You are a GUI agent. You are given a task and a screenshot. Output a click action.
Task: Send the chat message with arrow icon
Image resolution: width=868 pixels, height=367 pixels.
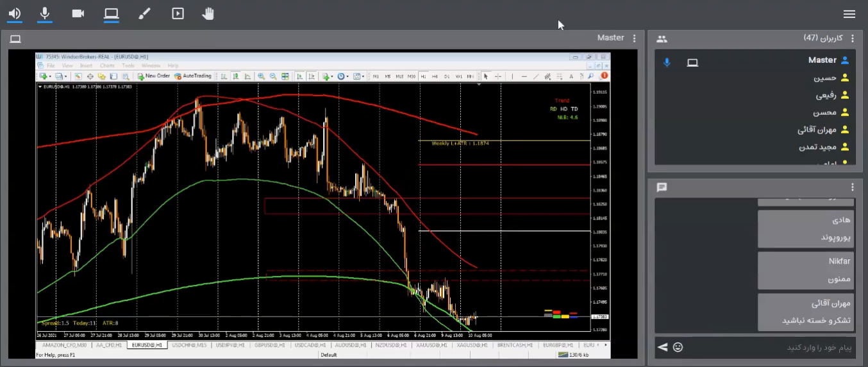[663, 347]
